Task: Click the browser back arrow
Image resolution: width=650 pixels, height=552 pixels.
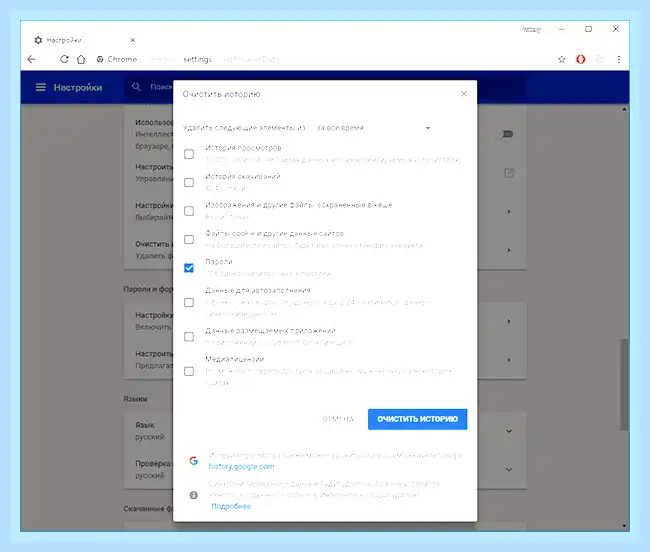Action: [32, 59]
